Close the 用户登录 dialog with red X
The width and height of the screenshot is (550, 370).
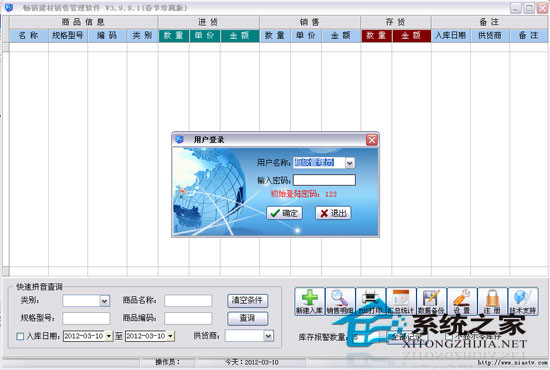pyautogui.click(x=372, y=140)
